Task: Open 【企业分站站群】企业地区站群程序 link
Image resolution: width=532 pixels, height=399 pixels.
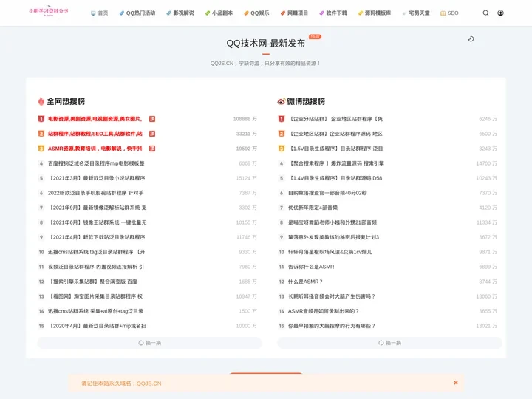Action: click(x=335, y=119)
